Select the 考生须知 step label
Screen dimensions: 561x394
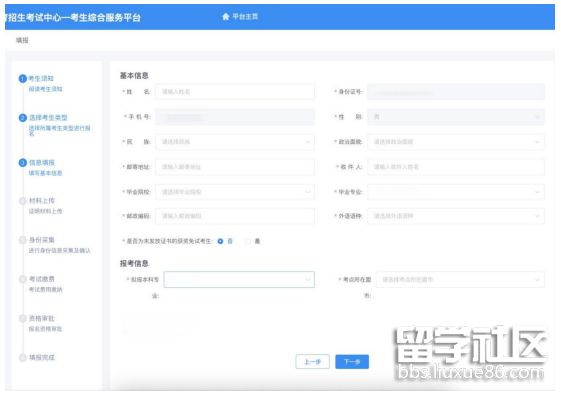tap(41, 78)
